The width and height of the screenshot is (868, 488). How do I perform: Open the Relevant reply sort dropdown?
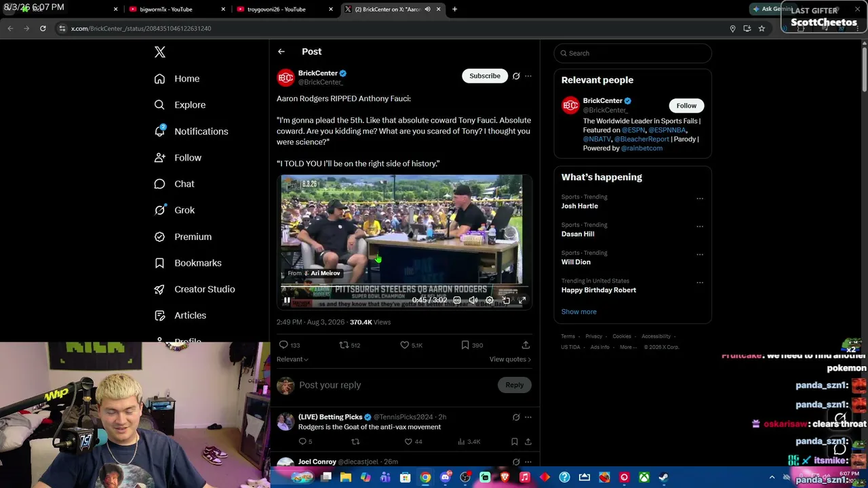click(x=292, y=359)
